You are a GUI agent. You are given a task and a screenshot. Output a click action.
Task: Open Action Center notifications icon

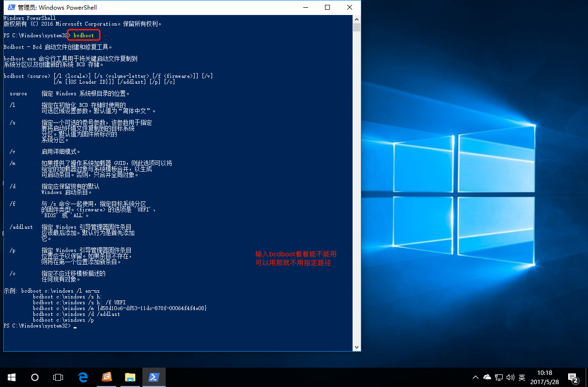[573, 377]
